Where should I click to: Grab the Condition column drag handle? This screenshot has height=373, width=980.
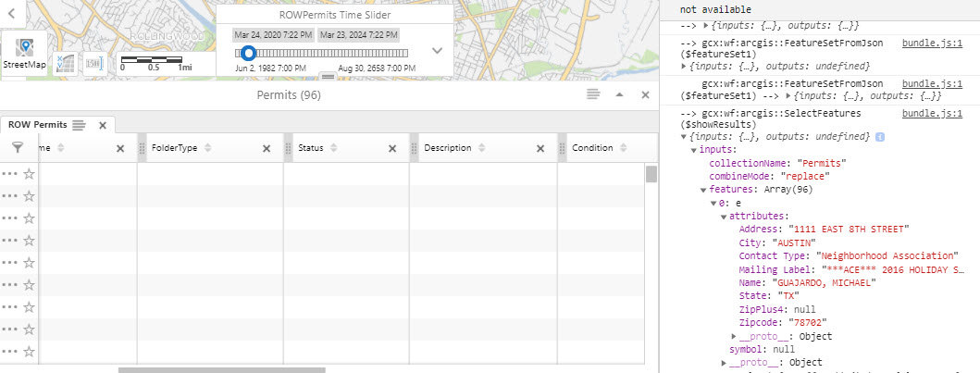point(562,148)
